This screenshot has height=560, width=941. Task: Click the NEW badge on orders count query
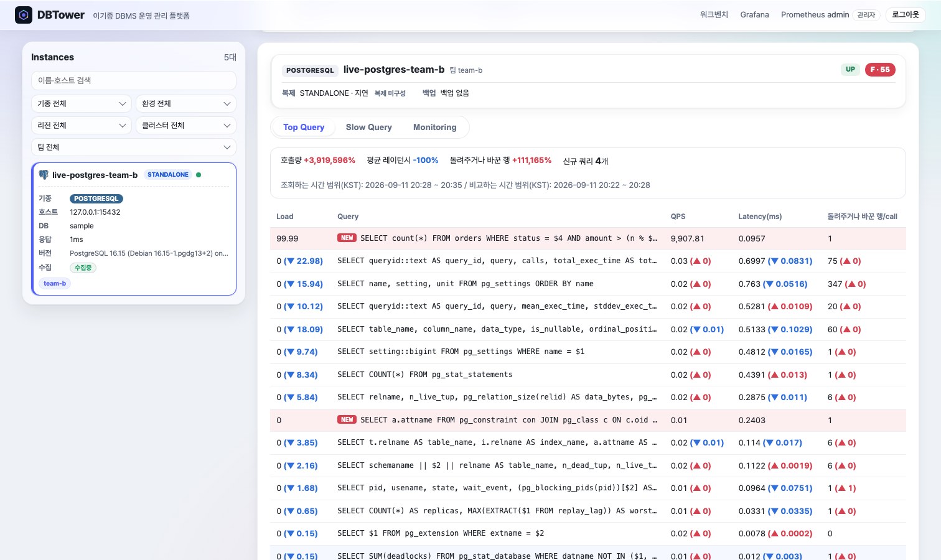pos(347,238)
